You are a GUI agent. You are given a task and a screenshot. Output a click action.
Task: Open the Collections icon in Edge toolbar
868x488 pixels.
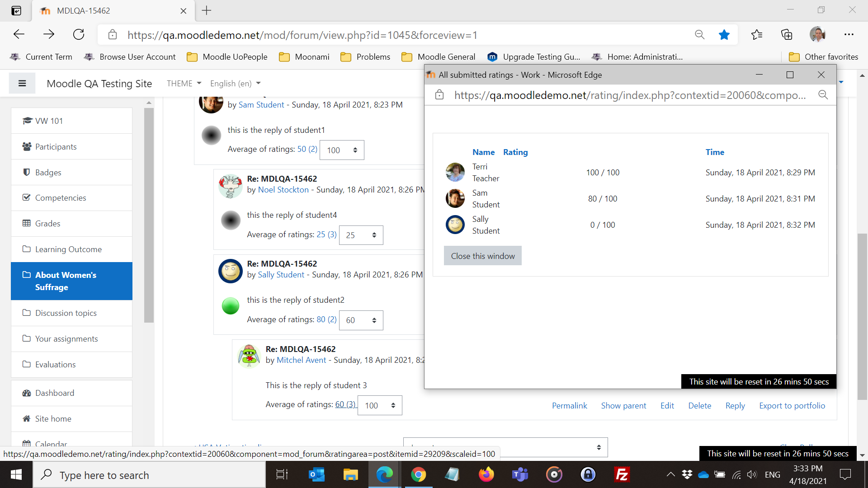787,35
